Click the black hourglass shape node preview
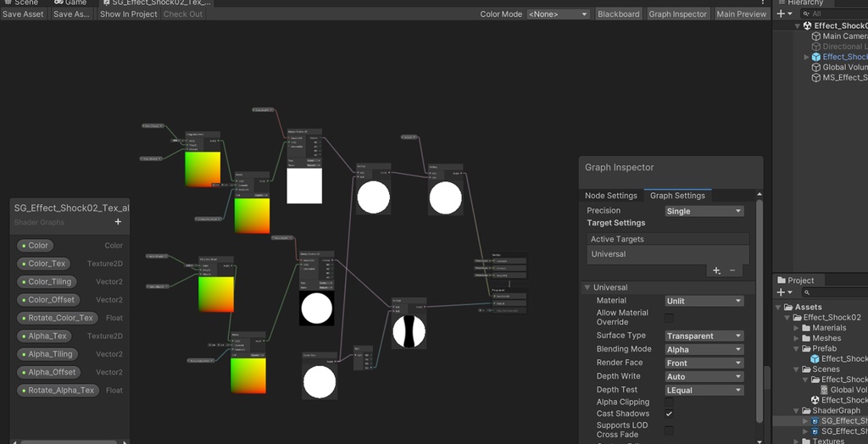This screenshot has height=444, width=868. pyautogui.click(x=409, y=331)
